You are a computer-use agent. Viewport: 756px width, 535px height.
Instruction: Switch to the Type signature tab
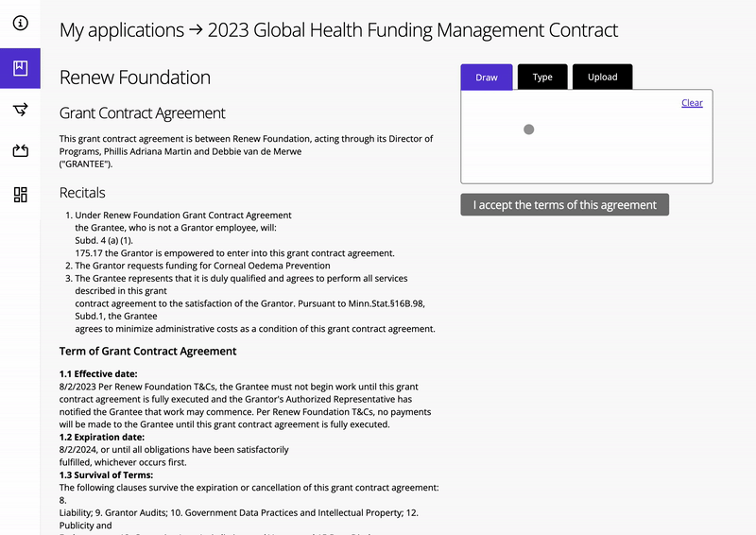[542, 77]
